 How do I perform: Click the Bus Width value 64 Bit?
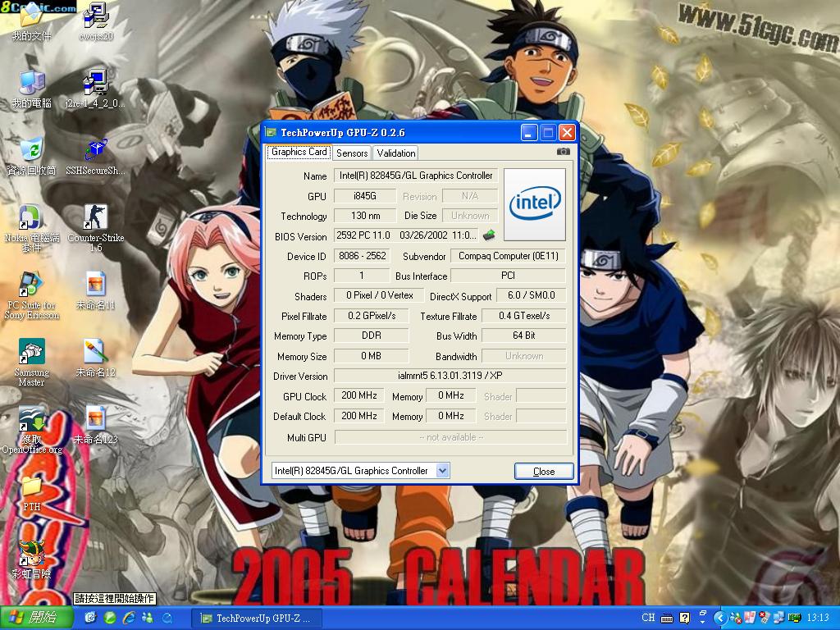pyautogui.click(x=524, y=336)
